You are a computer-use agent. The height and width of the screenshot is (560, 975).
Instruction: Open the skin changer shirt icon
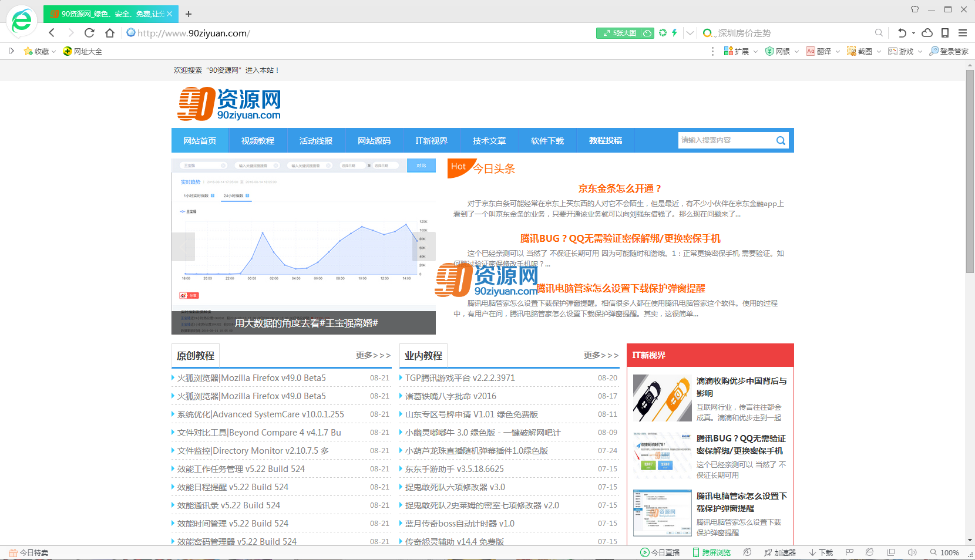pyautogui.click(x=915, y=9)
